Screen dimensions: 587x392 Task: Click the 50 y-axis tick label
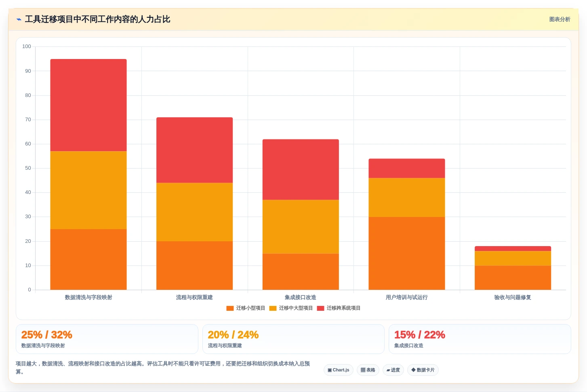point(28,168)
